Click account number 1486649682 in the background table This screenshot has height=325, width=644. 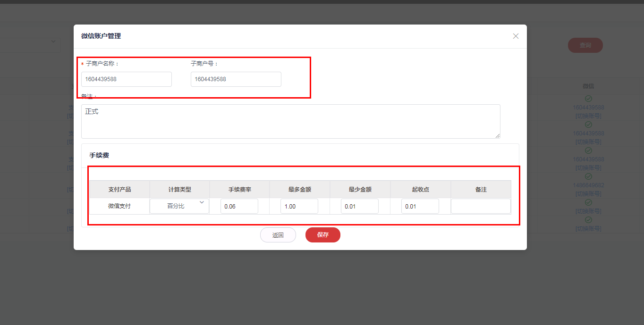click(x=588, y=185)
